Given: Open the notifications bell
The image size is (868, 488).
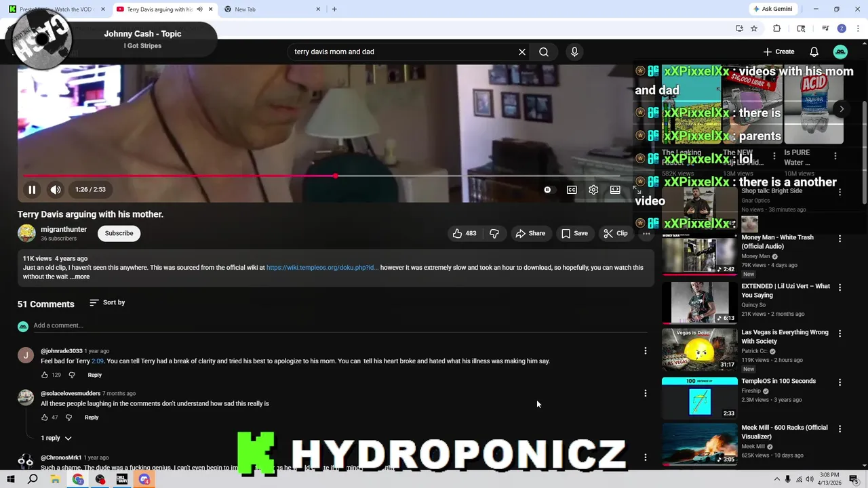Looking at the screenshot, I should [814, 52].
